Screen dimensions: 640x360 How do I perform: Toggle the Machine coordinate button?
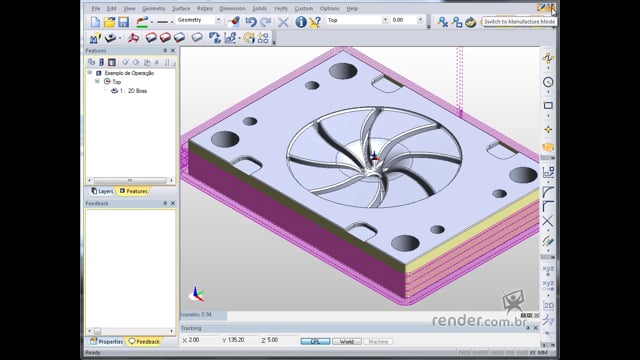click(378, 341)
